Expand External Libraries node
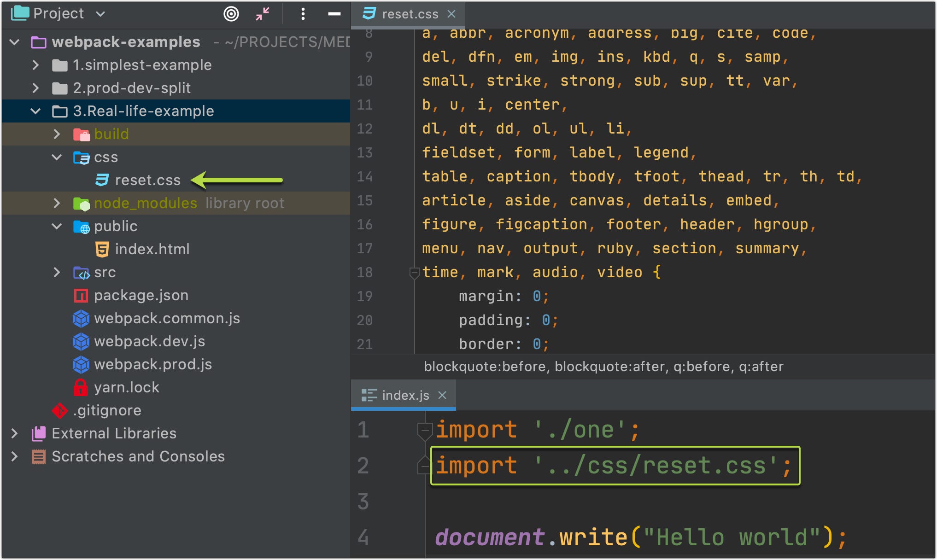 [14, 433]
